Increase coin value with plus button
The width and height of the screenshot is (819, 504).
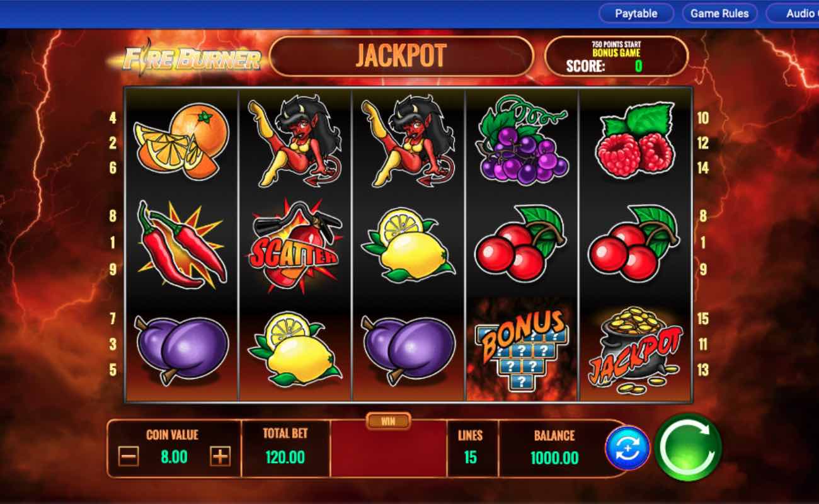click(x=220, y=456)
